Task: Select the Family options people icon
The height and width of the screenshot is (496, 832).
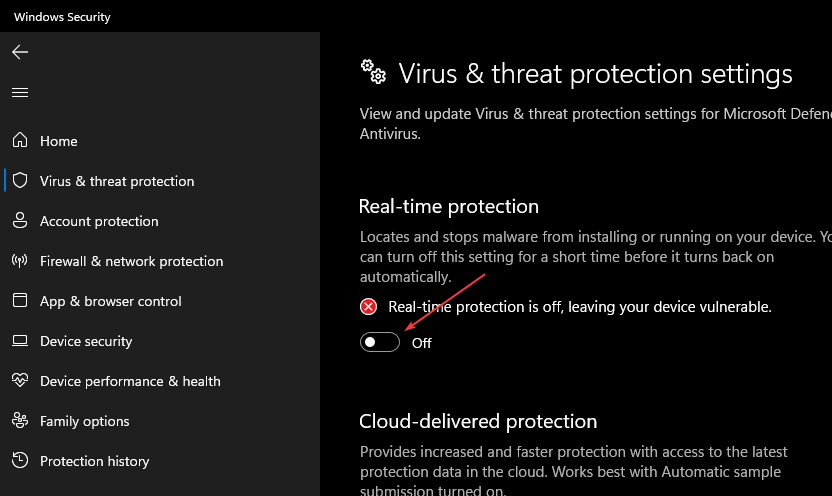Action: tap(20, 420)
